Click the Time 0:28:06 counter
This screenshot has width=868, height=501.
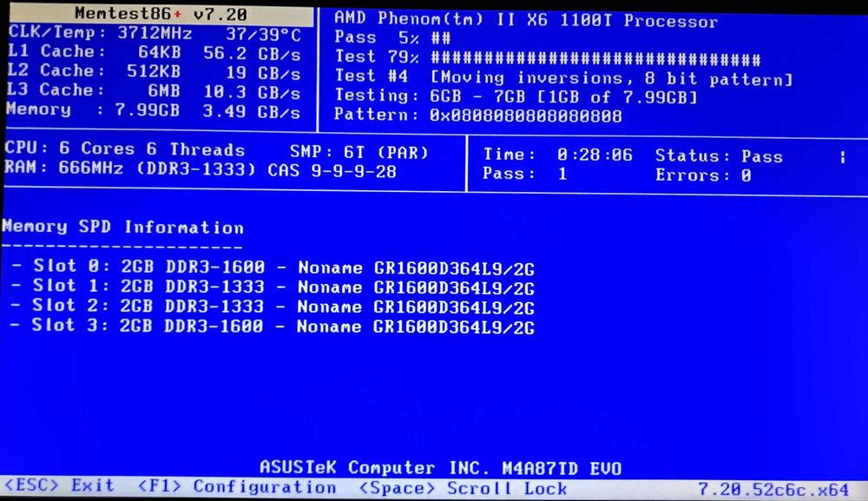(x=557, y=154)
